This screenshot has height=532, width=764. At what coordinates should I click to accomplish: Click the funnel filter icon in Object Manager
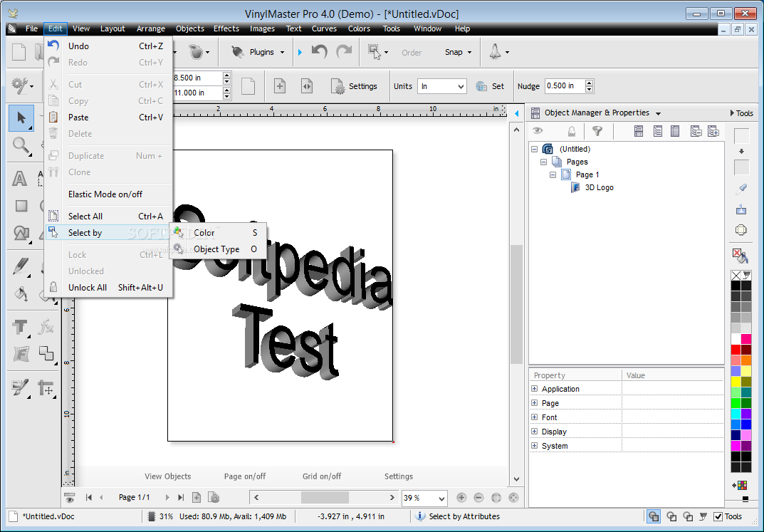[x=597, y=130]
